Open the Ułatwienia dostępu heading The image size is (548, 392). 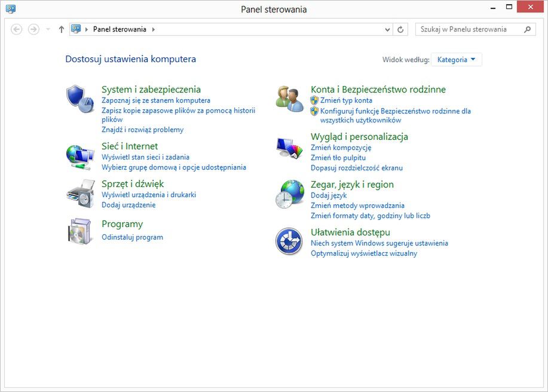click(x=350, y=232)
